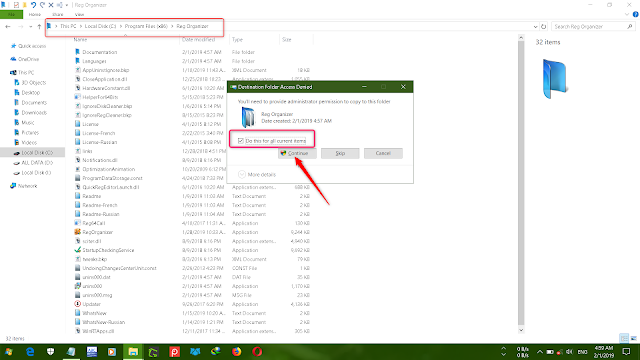Sort by the Size column header
Viewport: 640px width, 360px height.
[x=287, y=40]
